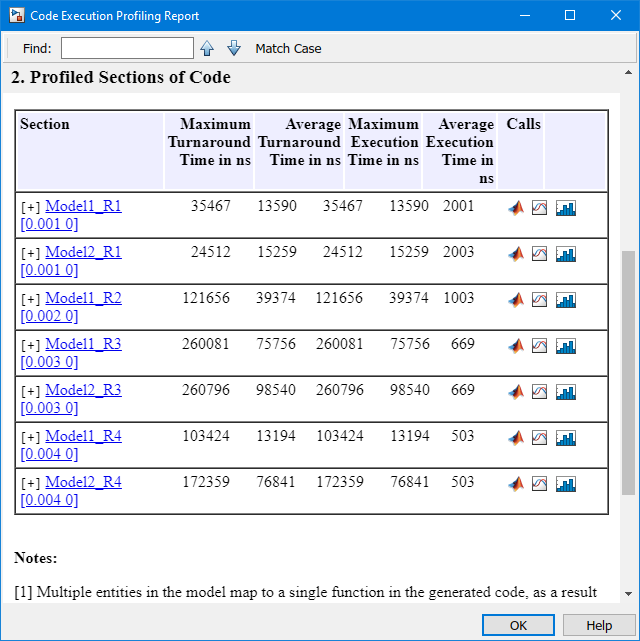Click the [0.002 0] sample time link
This screenshot has width=640, height=641.
click(49, 316)
